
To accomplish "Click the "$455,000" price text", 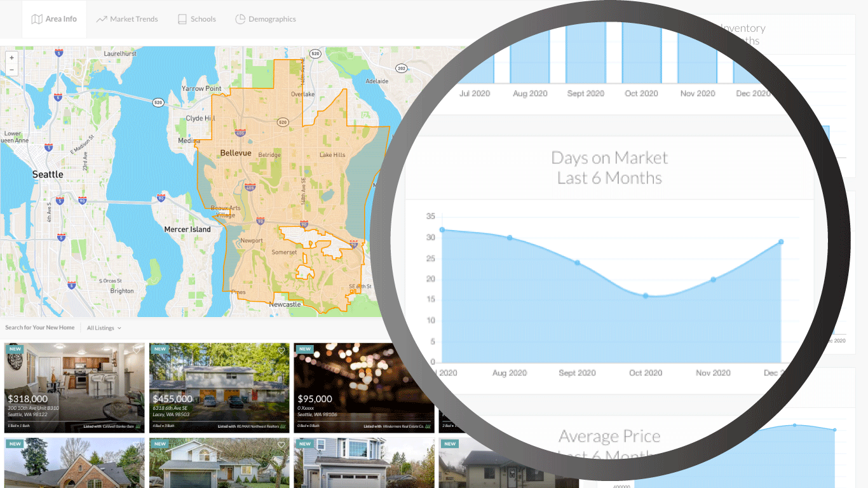I will pyautogui.click(x=172, y=399).
